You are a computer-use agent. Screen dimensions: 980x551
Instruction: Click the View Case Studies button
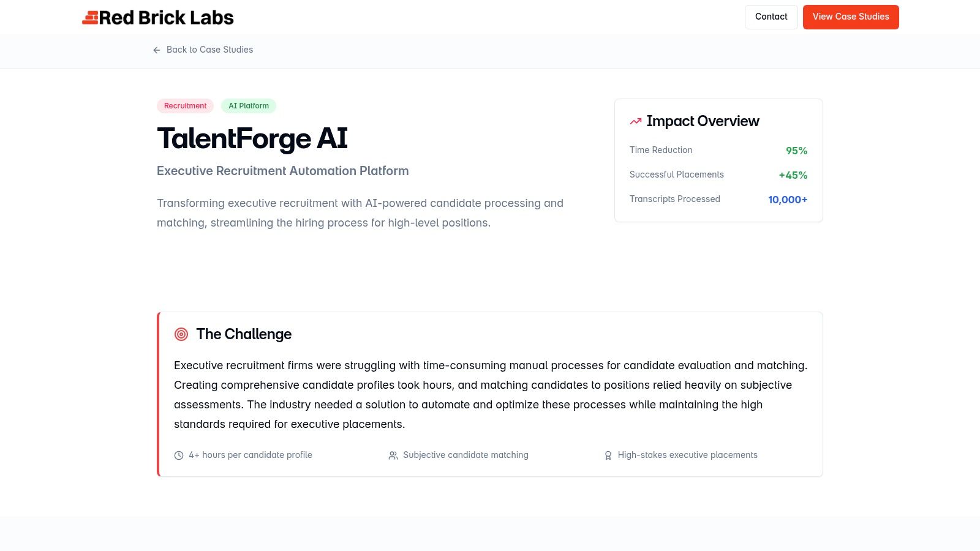tap(851, 17)
